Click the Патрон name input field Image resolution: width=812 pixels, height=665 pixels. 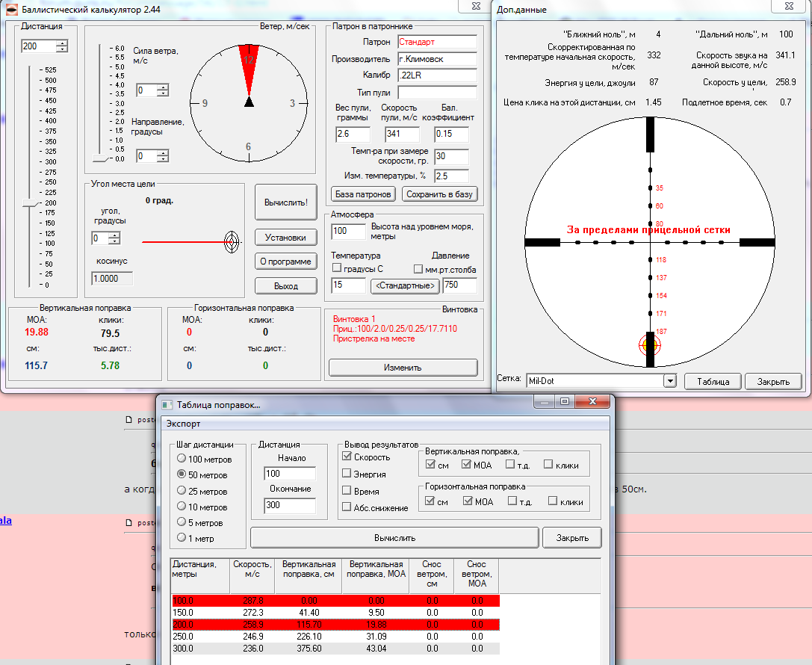point(438,42)
